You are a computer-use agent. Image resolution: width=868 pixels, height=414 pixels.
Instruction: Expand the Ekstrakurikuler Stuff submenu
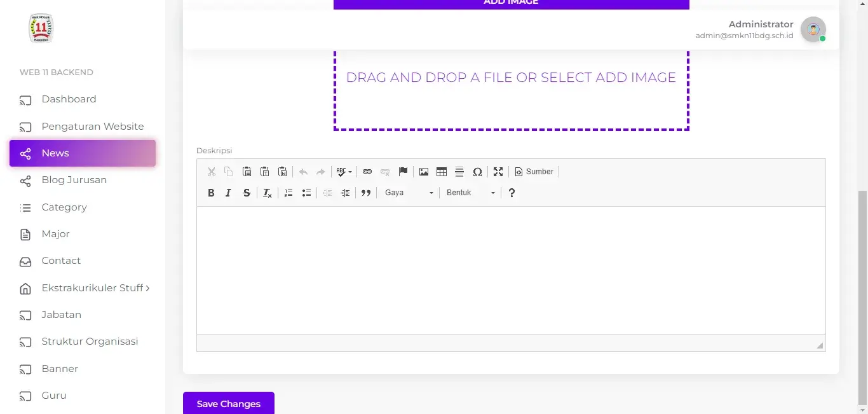(x=83, y=288)
